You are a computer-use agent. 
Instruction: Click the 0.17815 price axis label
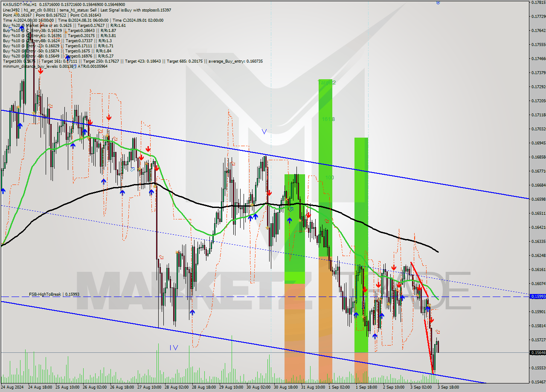click(x=538, y=3)
